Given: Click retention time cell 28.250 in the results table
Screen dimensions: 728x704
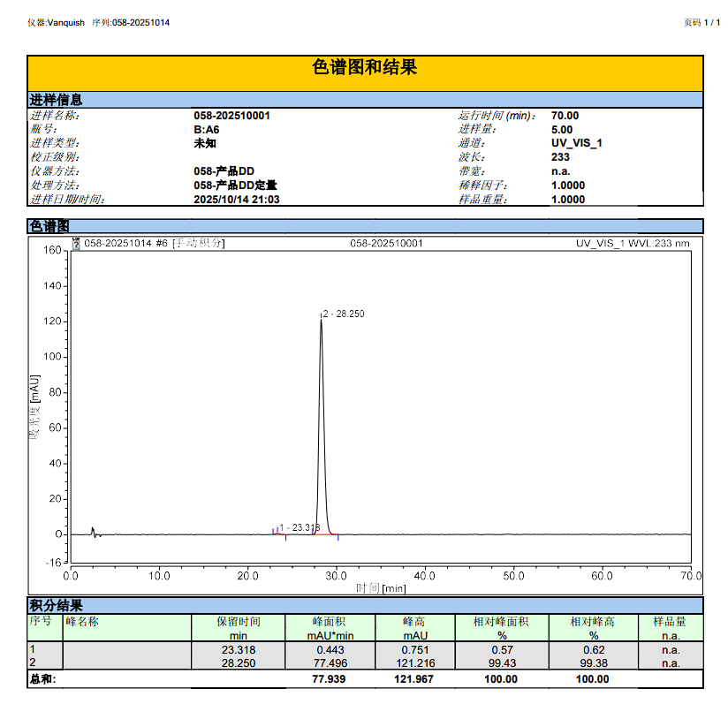Looking at the screenshot, I should [x=239, y=663].
